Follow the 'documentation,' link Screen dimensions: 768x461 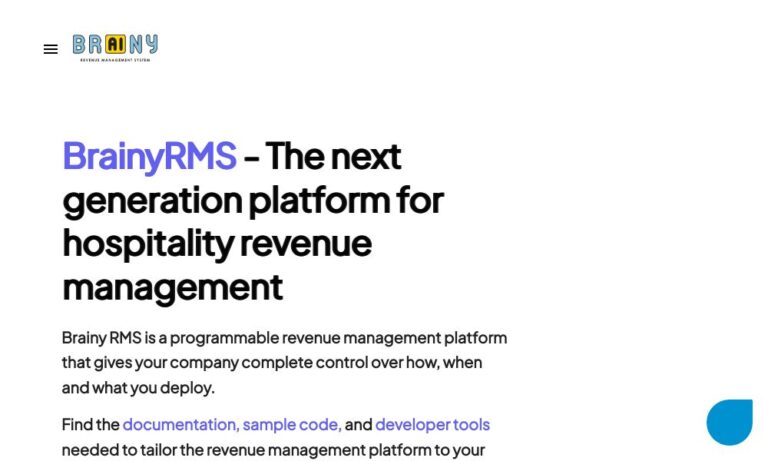(x=181, y=424)
